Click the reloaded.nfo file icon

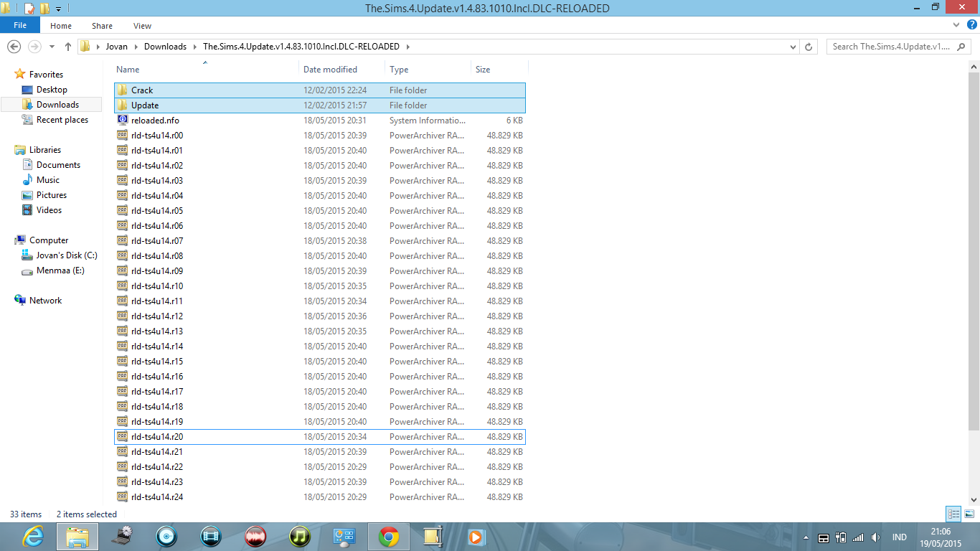point(123,120)
